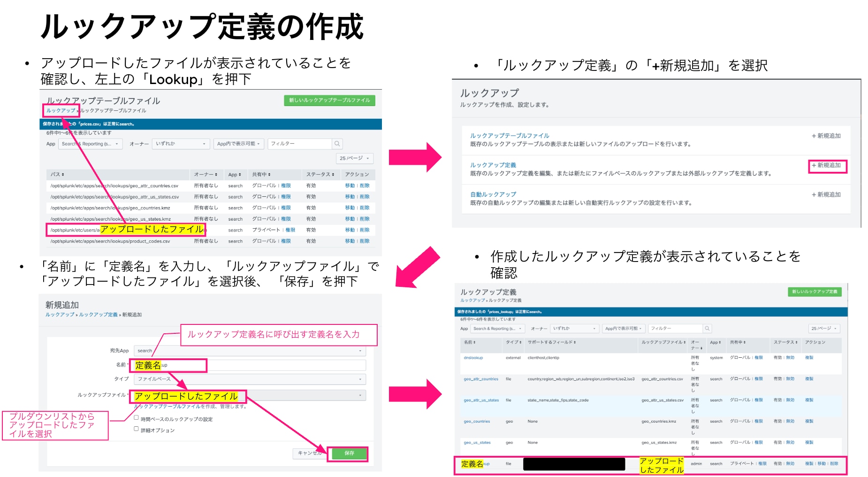Click 削除 for geo_attr_countries.csv row
This screenshot has width=868, height=477.
tap(365, 185)
